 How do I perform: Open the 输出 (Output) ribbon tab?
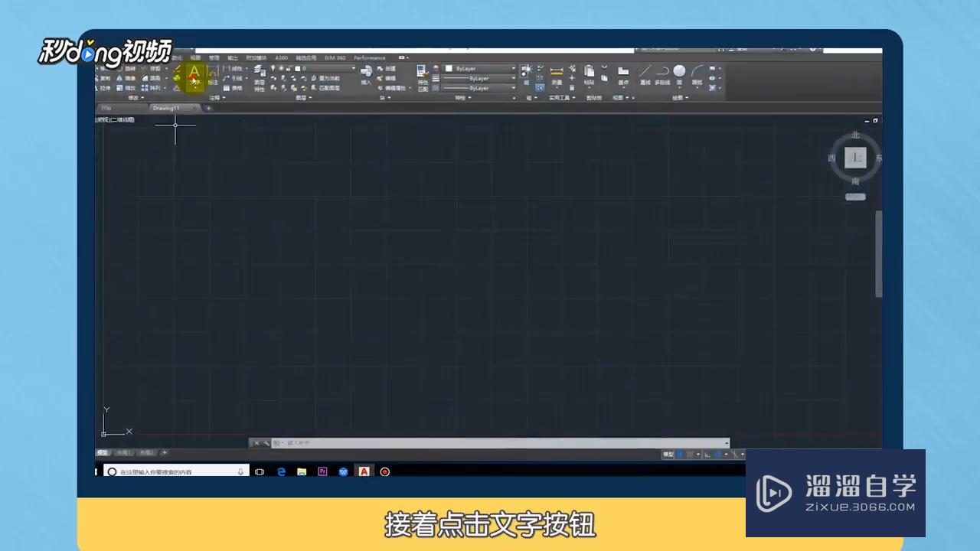click(x=233, y=57)
